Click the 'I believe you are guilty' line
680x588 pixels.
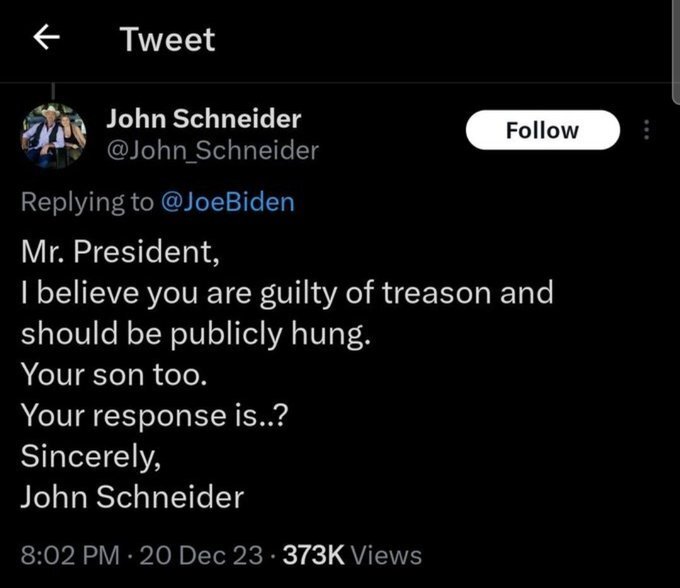(x=286, y=293)
